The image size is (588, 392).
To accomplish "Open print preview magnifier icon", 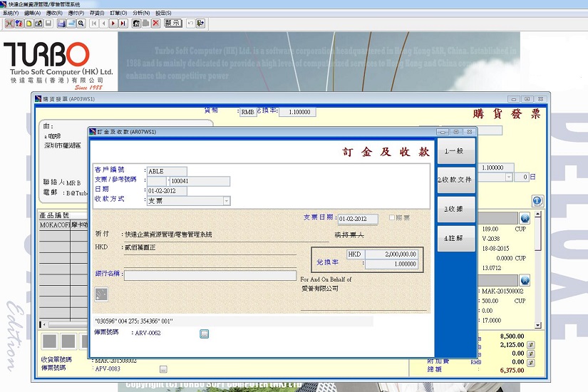I will [x=81, y=24].
